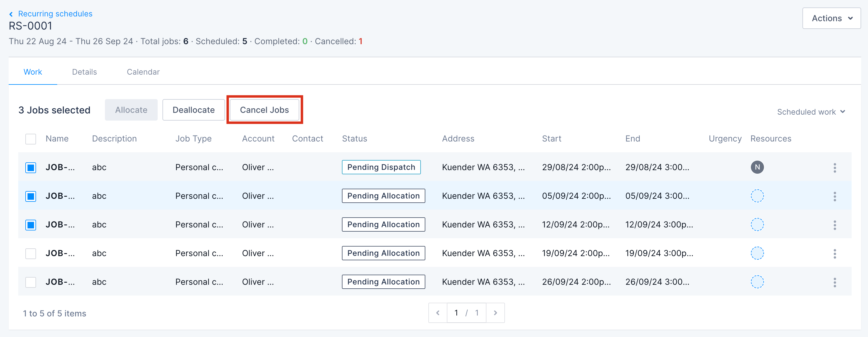Click the page number input field
This screenshot has width=868, height=337.
pyautogui.click(x=456, y=313)
